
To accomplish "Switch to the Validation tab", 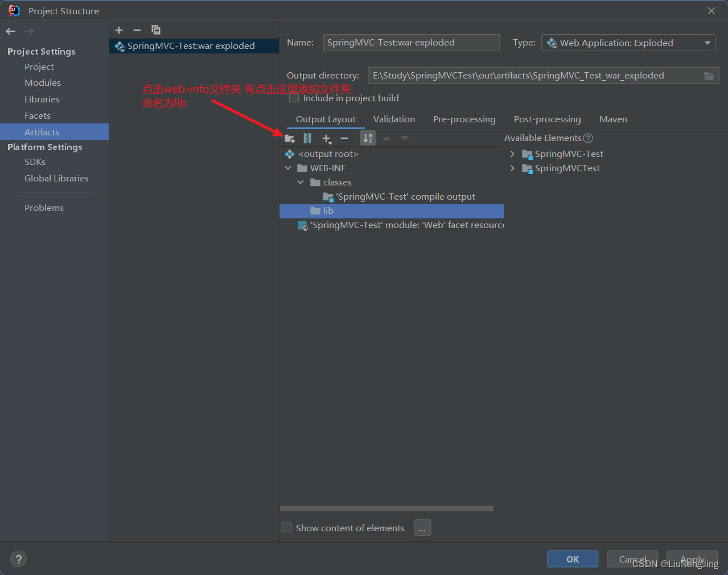I will click(394, 119).
